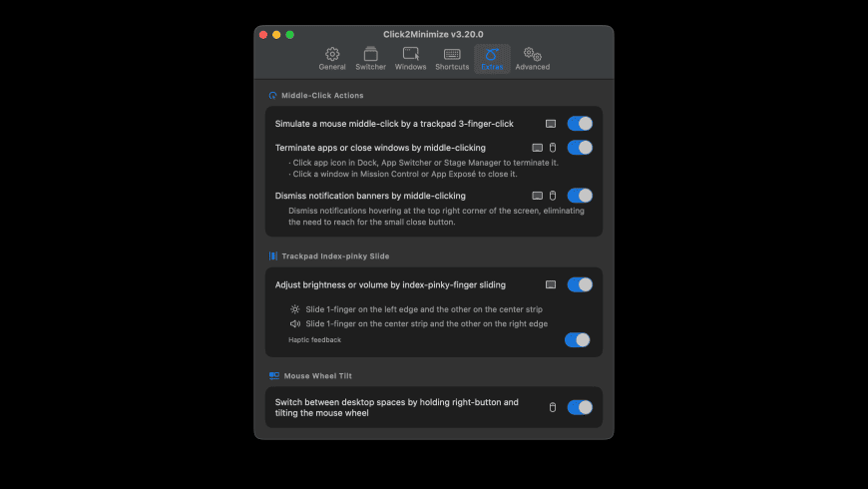Click the Middle-Click Actions section icon
The image size is (868, 489).
click(272, 95)
